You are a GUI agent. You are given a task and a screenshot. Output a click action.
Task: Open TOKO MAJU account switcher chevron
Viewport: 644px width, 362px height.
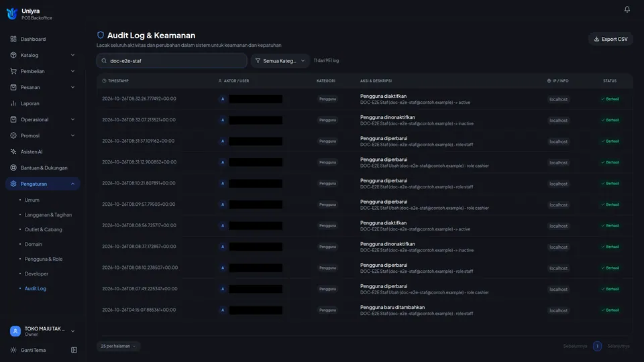[x=72, y=330]
